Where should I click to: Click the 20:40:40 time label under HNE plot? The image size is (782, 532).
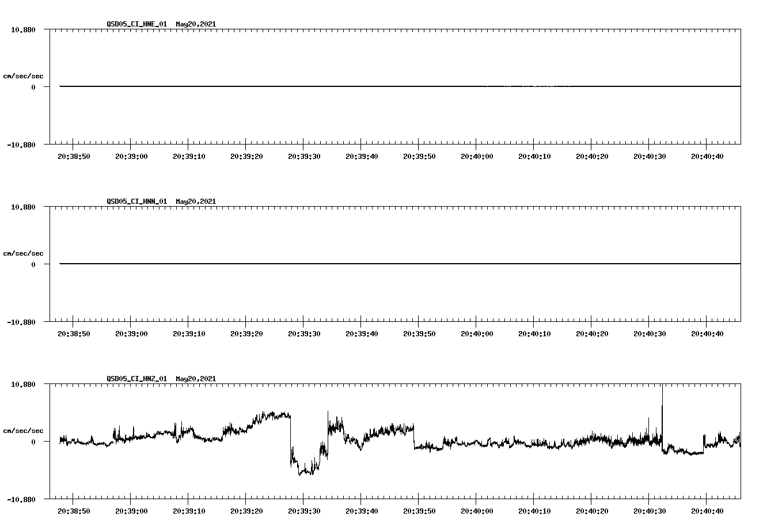pyautogui.click(x=707, y=156)
